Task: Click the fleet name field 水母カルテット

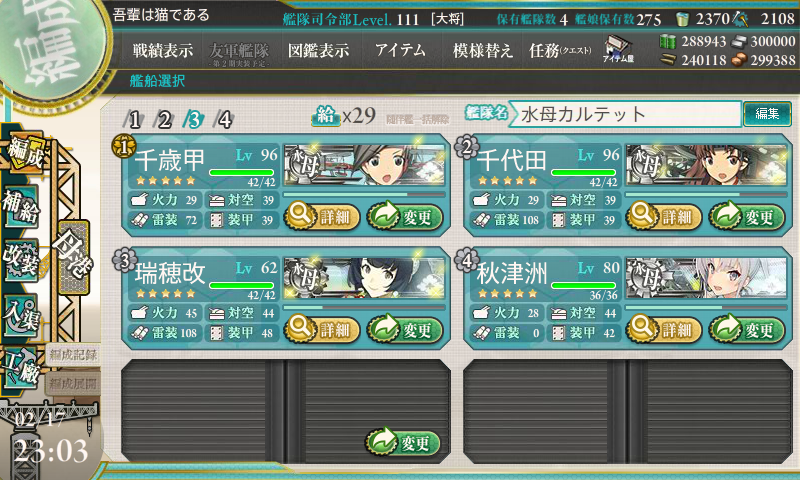Action: 625,114
